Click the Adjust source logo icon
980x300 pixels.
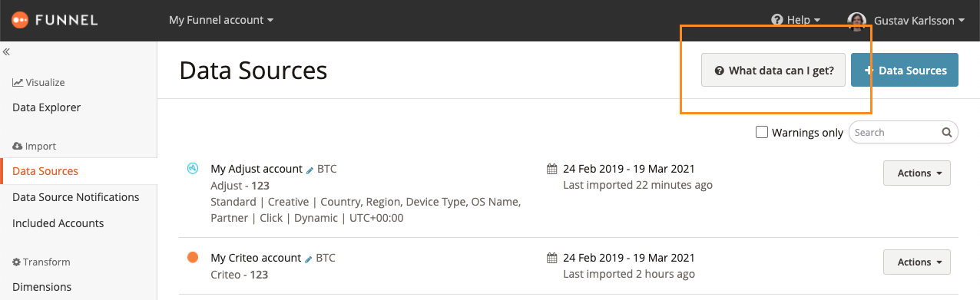[193, 169]
